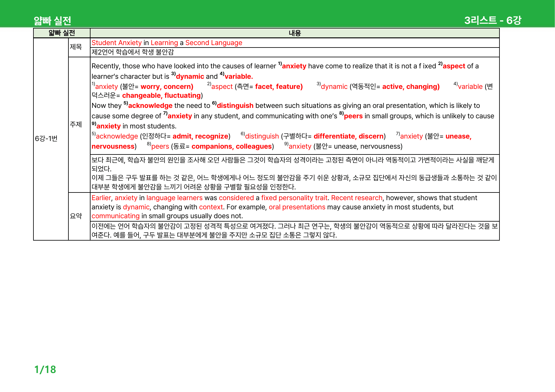Click the synonyms 'differentiate, discern'
The height and width of the screenshot is (392, 555).
click(349, 136)
